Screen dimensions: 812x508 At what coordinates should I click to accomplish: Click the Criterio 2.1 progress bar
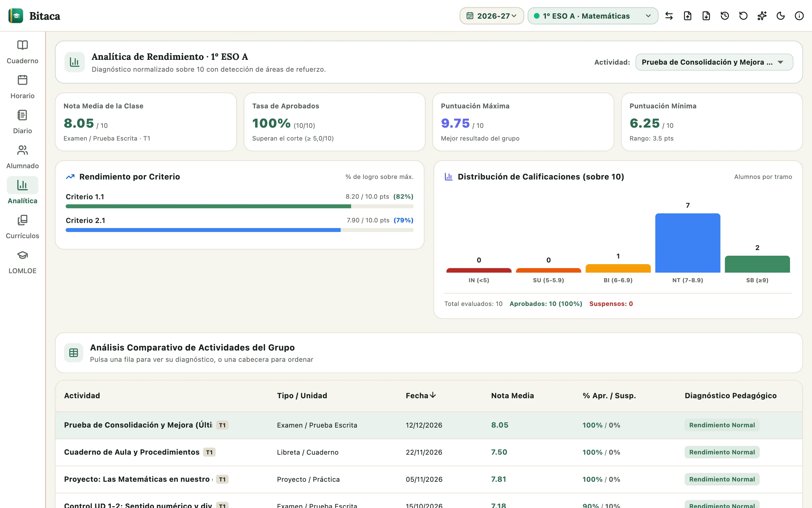coord(240,230)
